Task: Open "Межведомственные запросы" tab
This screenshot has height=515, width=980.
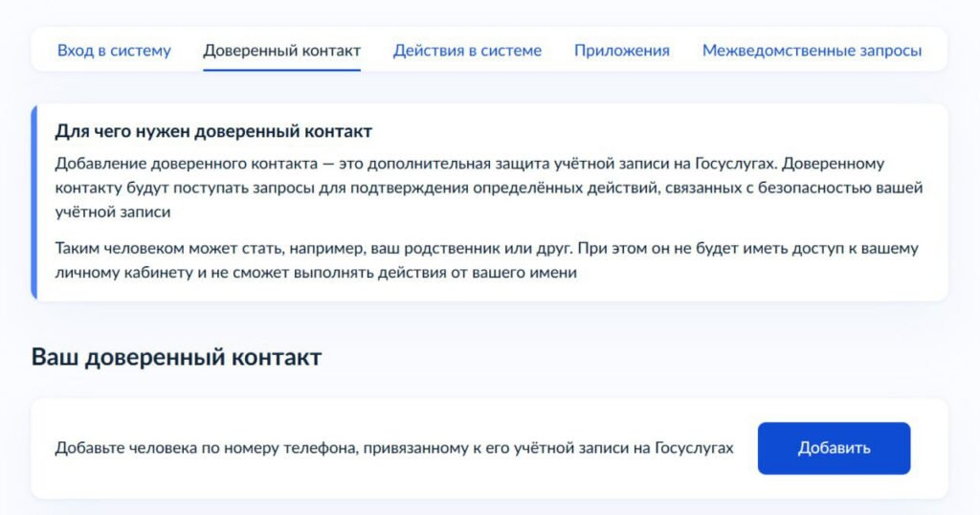Action: pyautogui.click(x=812, y=51)
